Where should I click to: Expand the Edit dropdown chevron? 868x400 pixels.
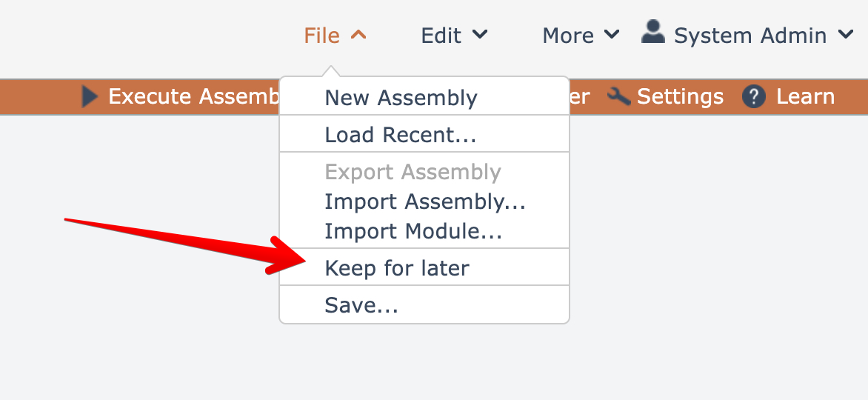pyautogui.click(x=480, y=35)
